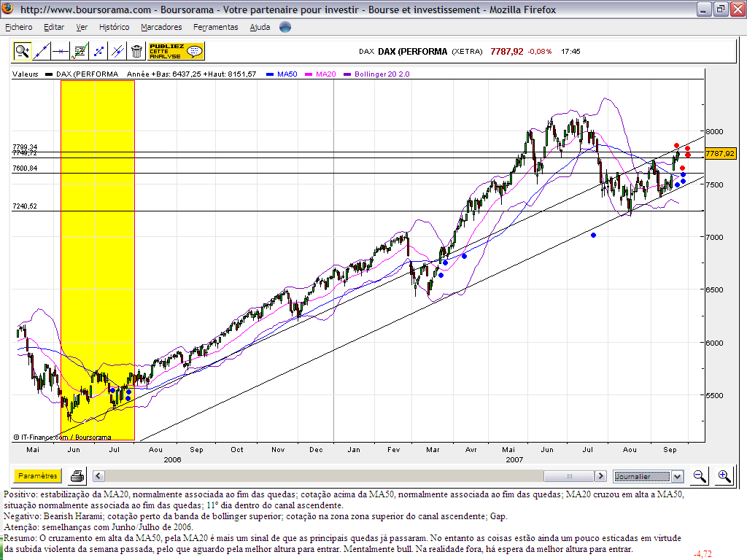Image resolution: width=747 pixels, height=560 pixels.
Task: Open the Journalier period dropdown
Action: [x=649, y=476]
